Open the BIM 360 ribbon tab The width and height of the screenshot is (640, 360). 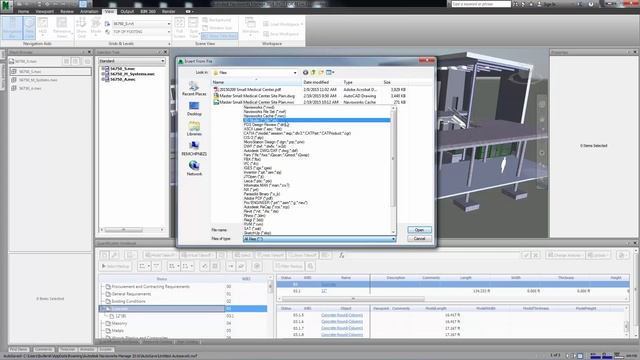tap(148, 11)
